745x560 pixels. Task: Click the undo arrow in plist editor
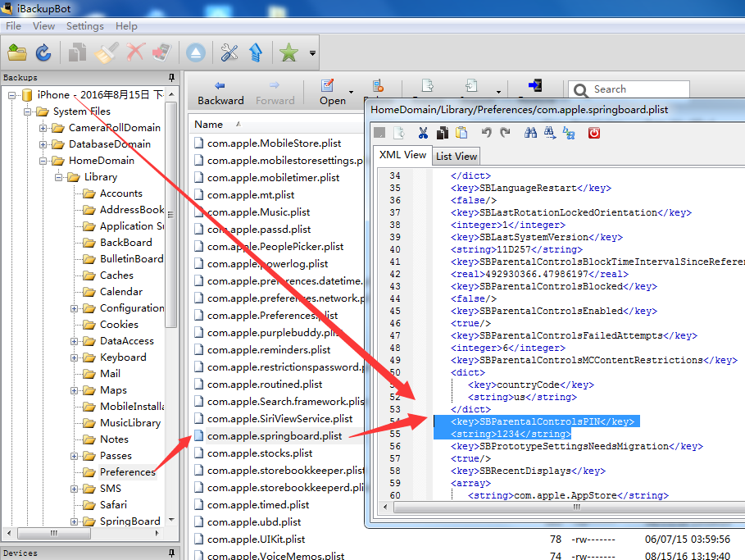pos(486,133)
